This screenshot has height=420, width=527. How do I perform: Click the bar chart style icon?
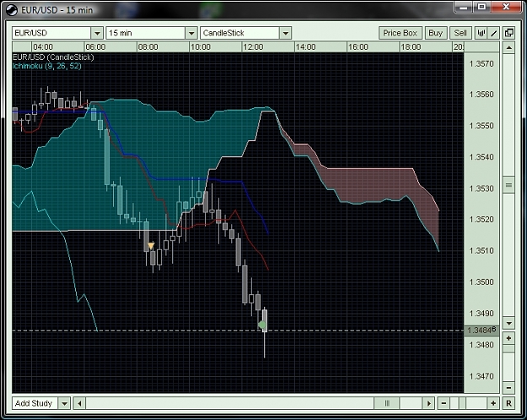[x=481, y=33]
